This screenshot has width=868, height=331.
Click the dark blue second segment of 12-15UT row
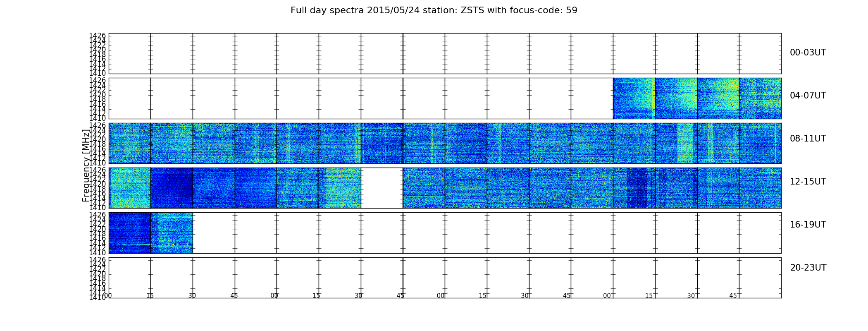click(x=172, y=188)
